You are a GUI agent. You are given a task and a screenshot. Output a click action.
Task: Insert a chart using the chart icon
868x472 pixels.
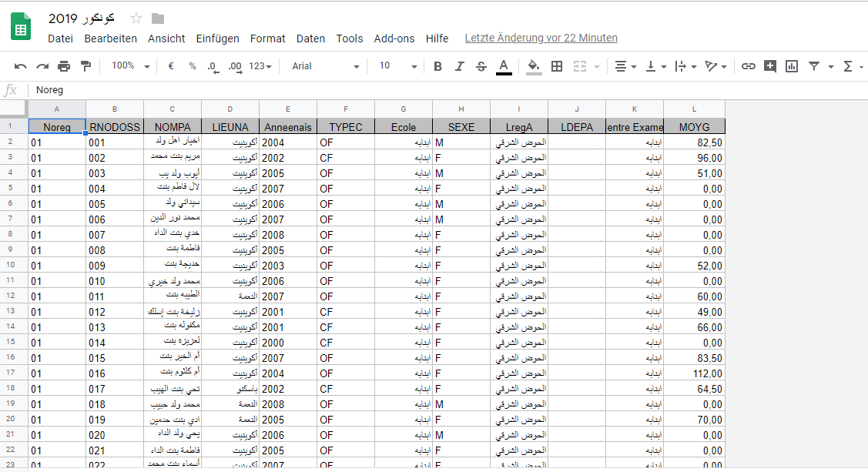click(791, 67)
